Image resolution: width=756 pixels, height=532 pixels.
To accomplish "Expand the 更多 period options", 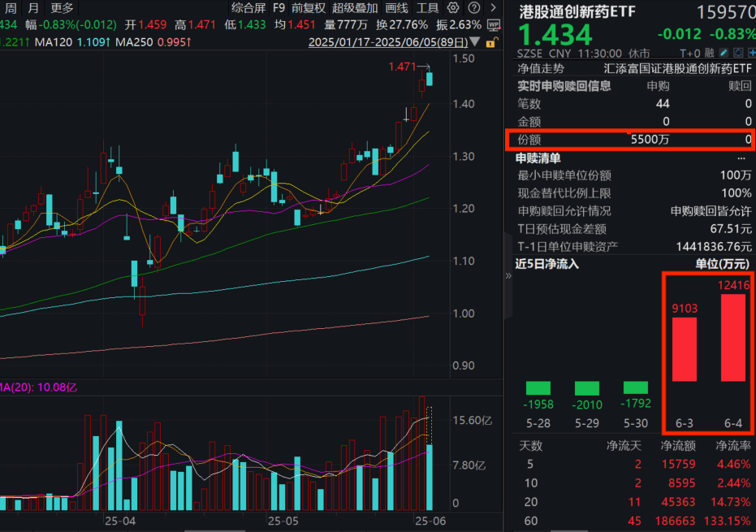I will [x=62, y=7].
